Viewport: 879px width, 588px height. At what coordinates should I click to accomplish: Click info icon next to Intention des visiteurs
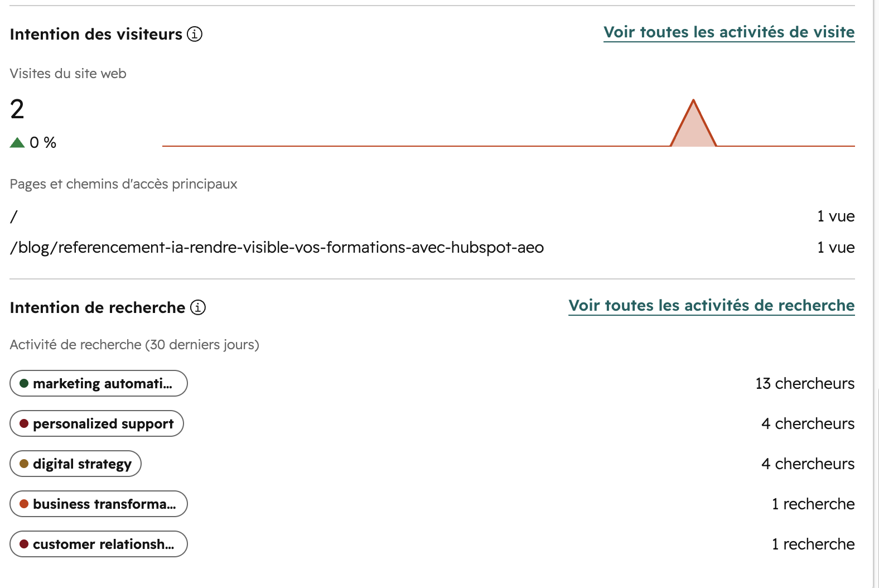(x=195, y=34)
